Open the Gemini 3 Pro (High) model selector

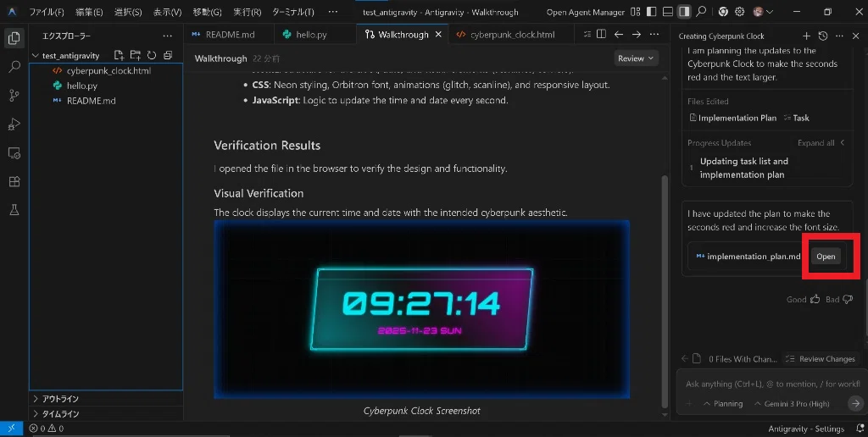793,404
